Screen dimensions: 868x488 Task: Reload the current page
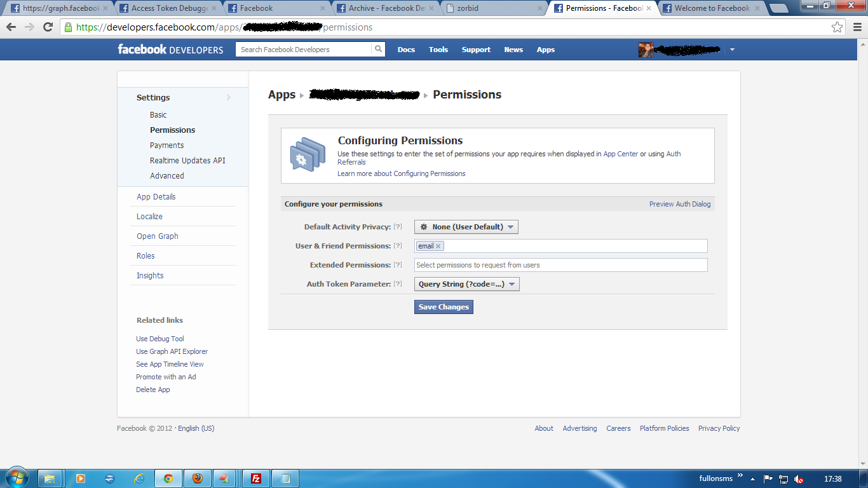(48, 27)
